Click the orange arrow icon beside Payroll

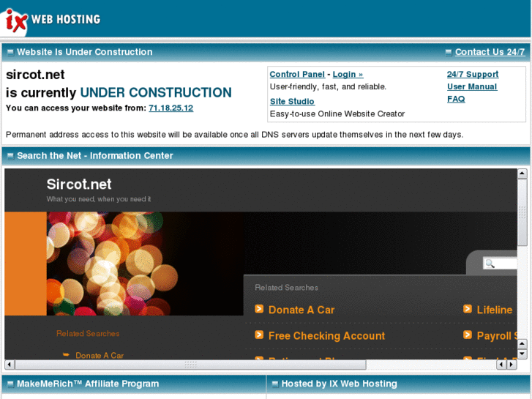(x=468, y=335)
